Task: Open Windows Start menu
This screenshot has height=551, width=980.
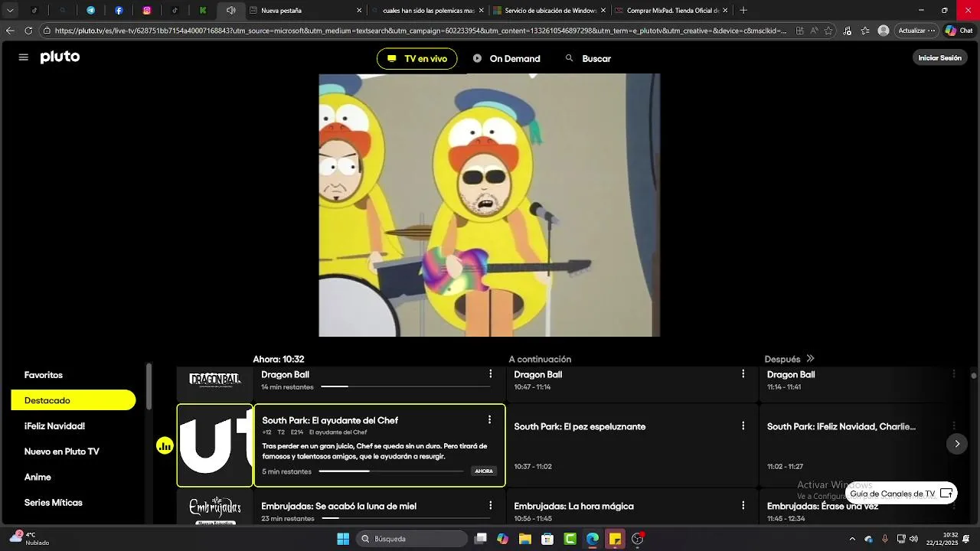Action: [343, 539]
